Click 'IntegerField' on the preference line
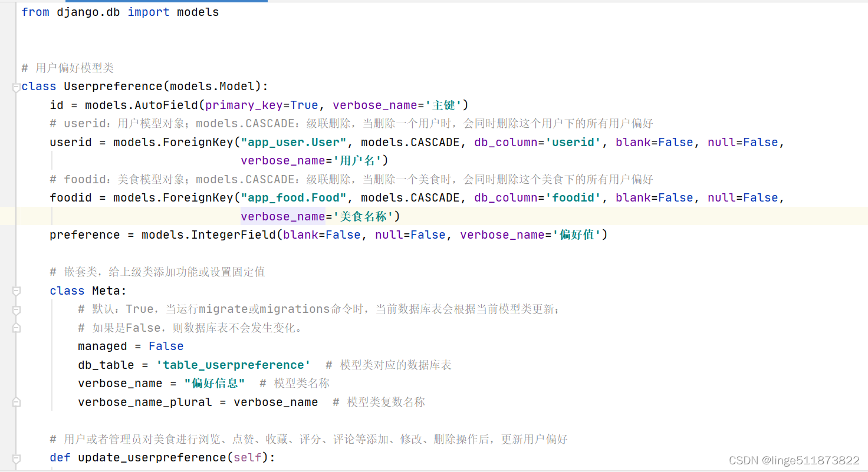 pos(234,235)
